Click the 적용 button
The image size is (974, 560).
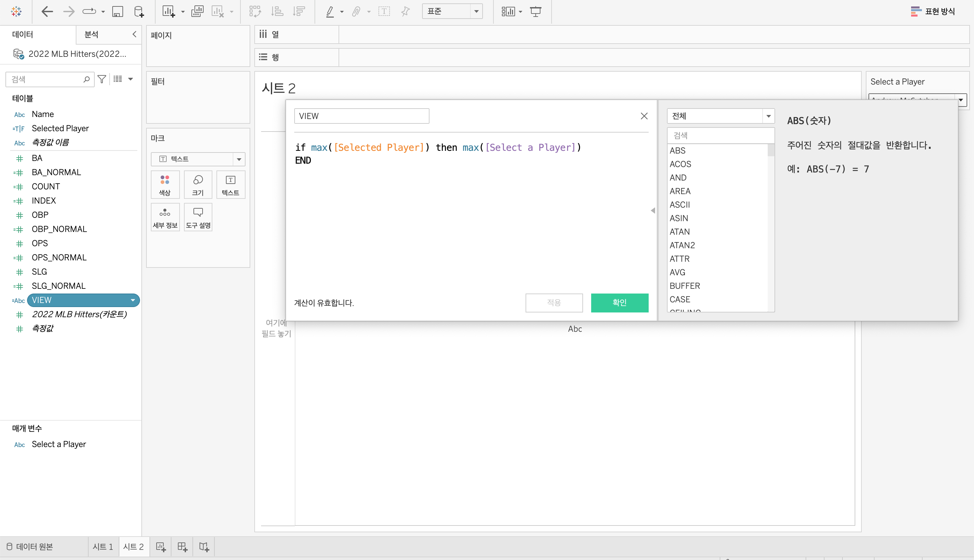click(x=554, y=303)
